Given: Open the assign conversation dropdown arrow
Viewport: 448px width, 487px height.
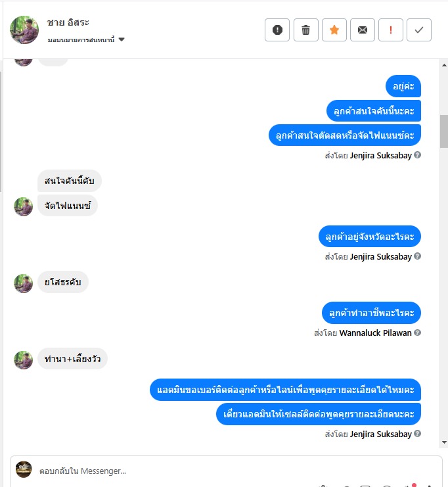Looking at the screenshot, I should click(122, 39).
